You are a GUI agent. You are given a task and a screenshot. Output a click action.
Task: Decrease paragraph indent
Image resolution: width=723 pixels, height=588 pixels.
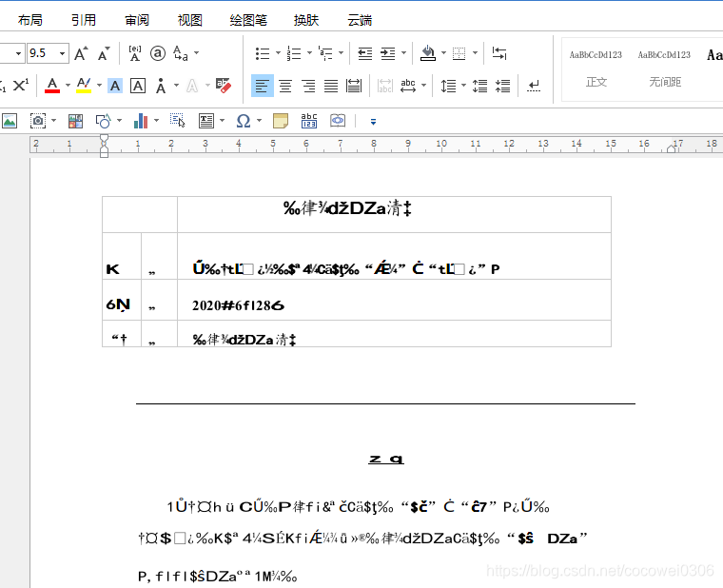[x=364, y=53]
